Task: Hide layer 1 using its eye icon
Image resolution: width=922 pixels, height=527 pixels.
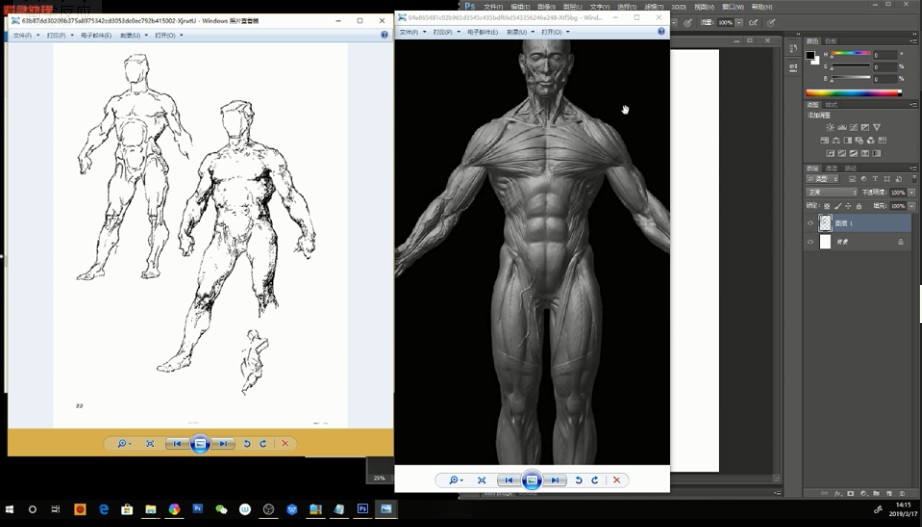Action: coord(811,223)
